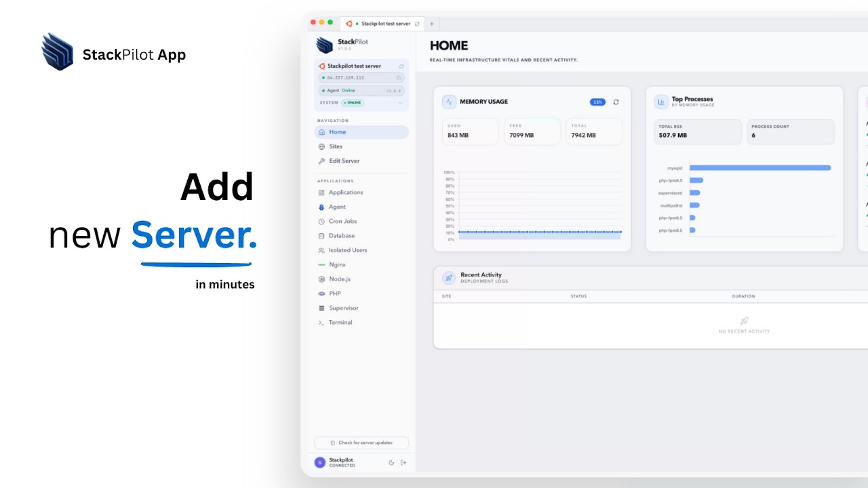
Task: Click the Agent icon in sidebar
Action: [322, 207]
